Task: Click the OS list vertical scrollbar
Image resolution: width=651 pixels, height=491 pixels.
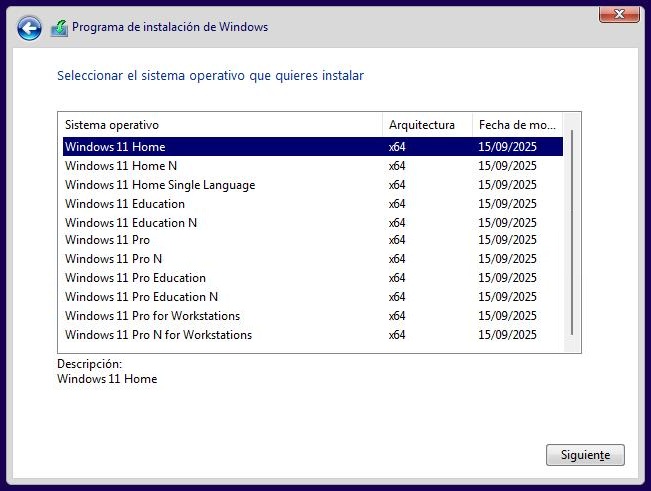Action: pyautogui.click(x=572, y=232)
